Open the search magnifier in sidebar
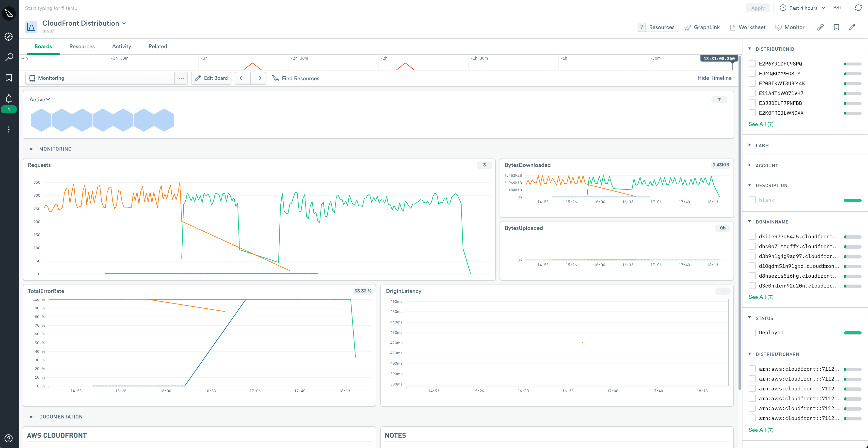Screen dimensions: 868x448 click(x=9, y=57)
